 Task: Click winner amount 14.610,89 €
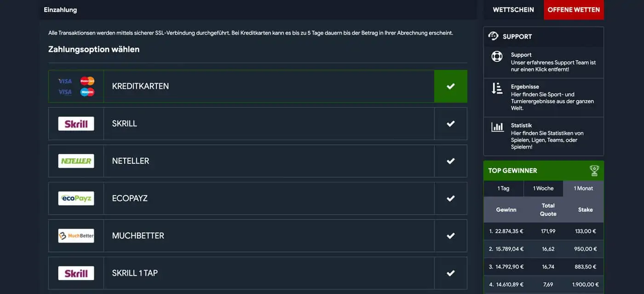point(509,284)
